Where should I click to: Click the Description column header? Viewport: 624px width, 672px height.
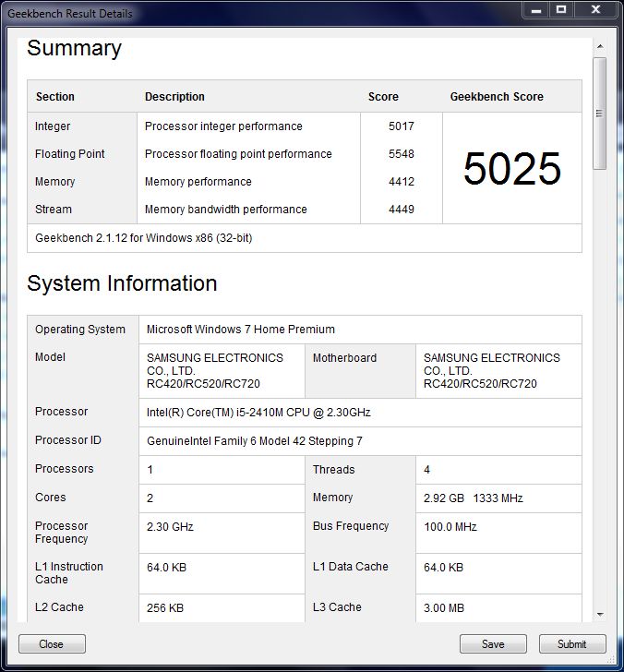[174, 96]
